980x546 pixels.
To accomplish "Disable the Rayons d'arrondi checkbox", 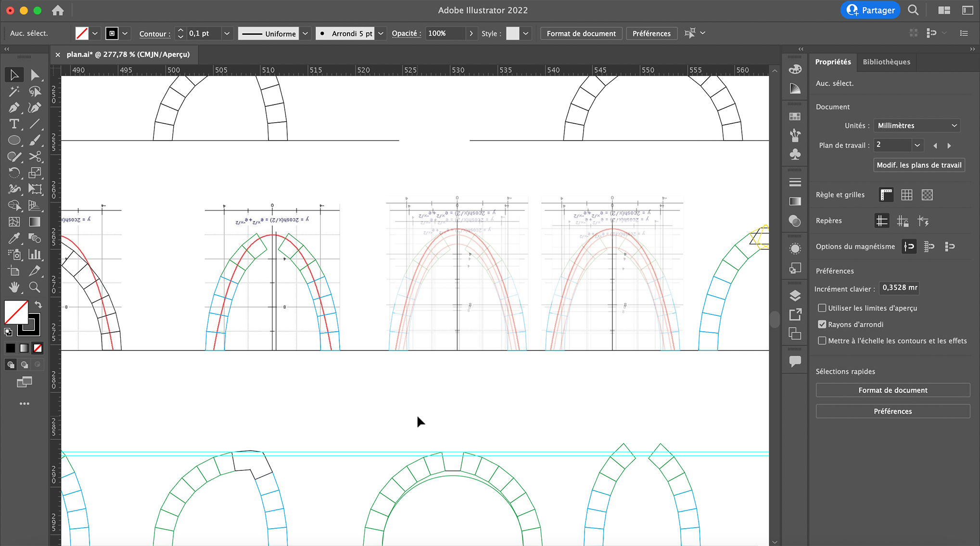I will 822,324.
